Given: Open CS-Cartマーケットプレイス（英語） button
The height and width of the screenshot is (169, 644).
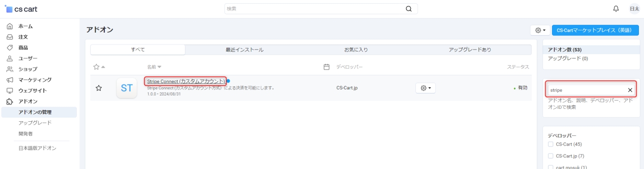Looking at the screenshot, I should pos(595,30).
